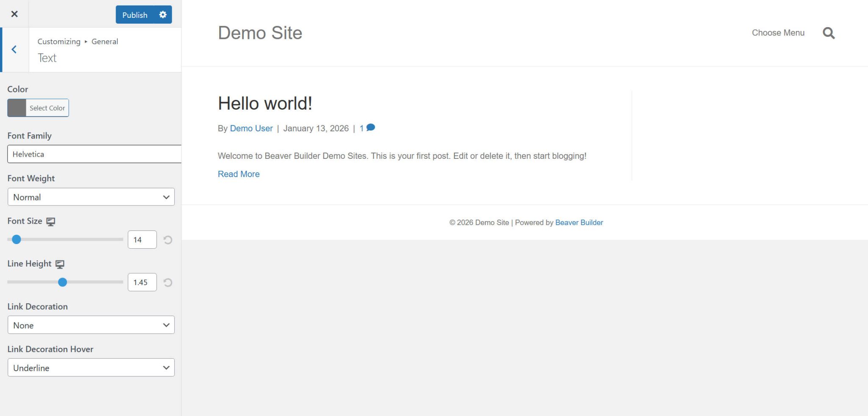868x416 pixels.
Task: Open the site search magnifier icon
Action: (x=829, y=33)
